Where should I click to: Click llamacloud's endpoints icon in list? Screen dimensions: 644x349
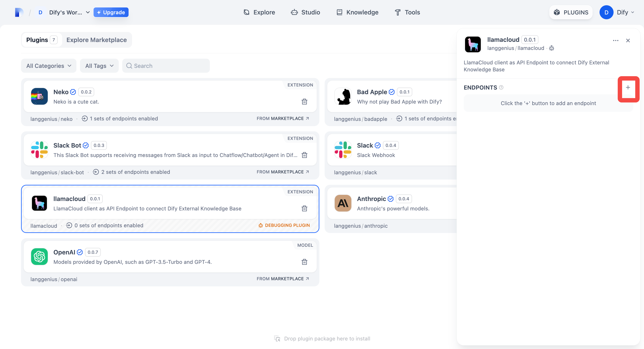coord(69,225)
